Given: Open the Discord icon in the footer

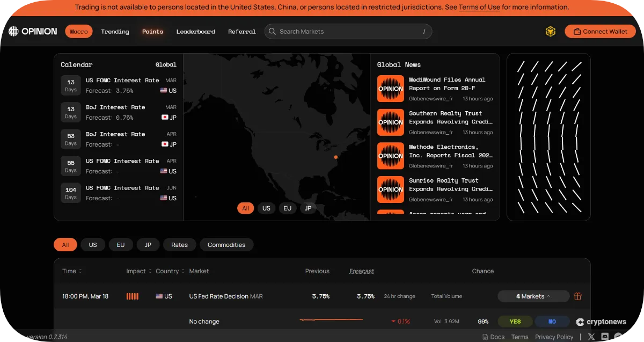Looking at the screenshot, I should pyautogui.click(x=605, y=337).
